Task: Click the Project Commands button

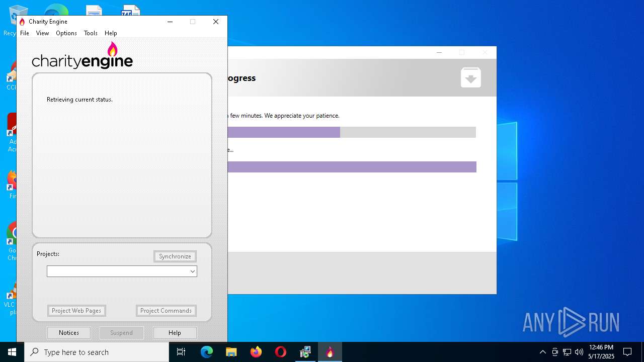Action: 166,311
